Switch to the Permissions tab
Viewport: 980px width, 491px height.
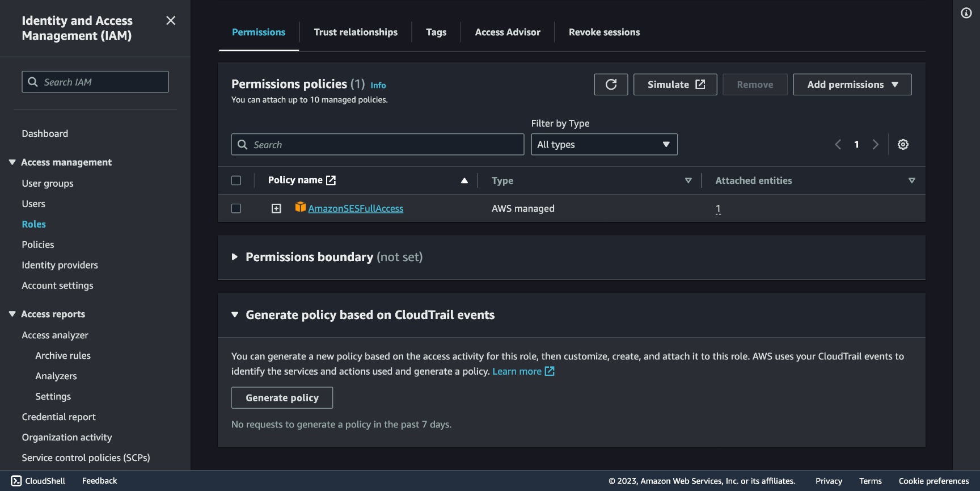coord(259,32)
